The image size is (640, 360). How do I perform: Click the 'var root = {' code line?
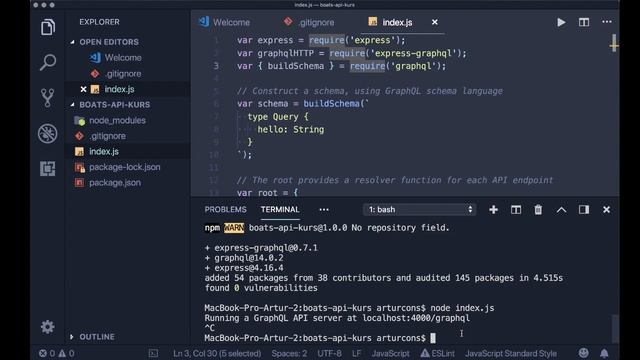point(267,193)
